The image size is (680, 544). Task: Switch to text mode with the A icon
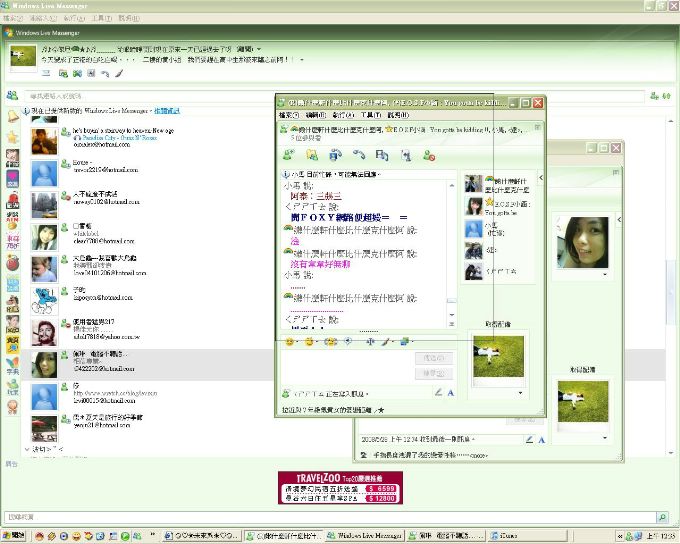coord(451,393)
